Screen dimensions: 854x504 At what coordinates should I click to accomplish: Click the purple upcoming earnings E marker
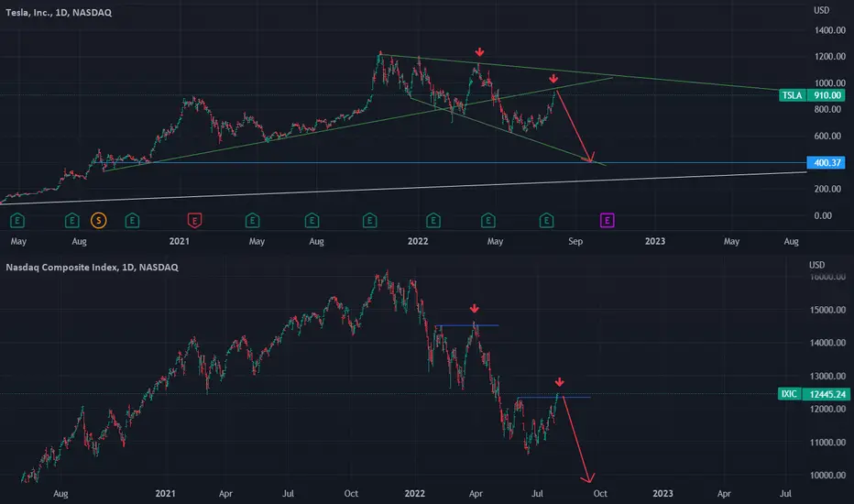(608, 221)
